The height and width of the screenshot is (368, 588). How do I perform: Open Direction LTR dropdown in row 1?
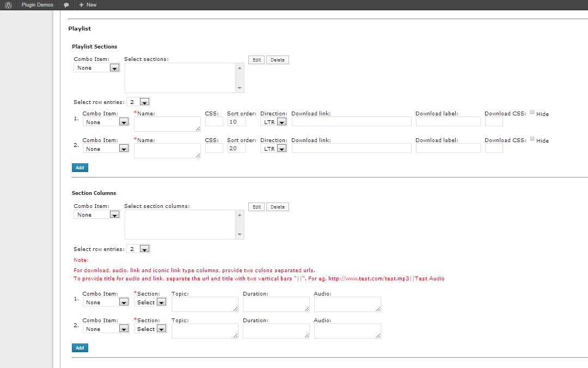pyautogui.click(x=274, y=122)
